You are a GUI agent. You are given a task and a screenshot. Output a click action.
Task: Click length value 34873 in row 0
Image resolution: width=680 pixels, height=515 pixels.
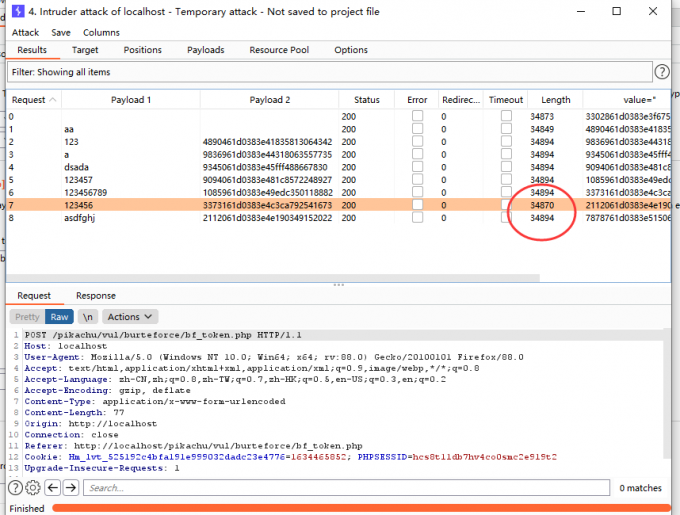[x=542, y=116]
